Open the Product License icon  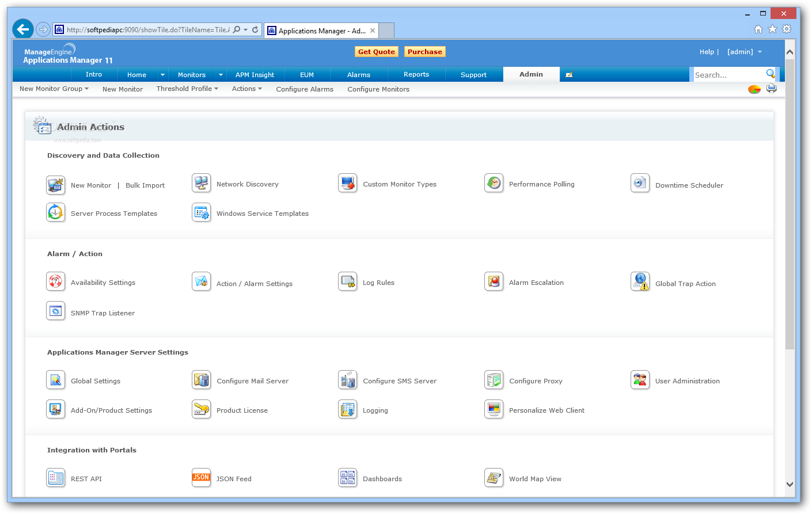click(202, 410)
